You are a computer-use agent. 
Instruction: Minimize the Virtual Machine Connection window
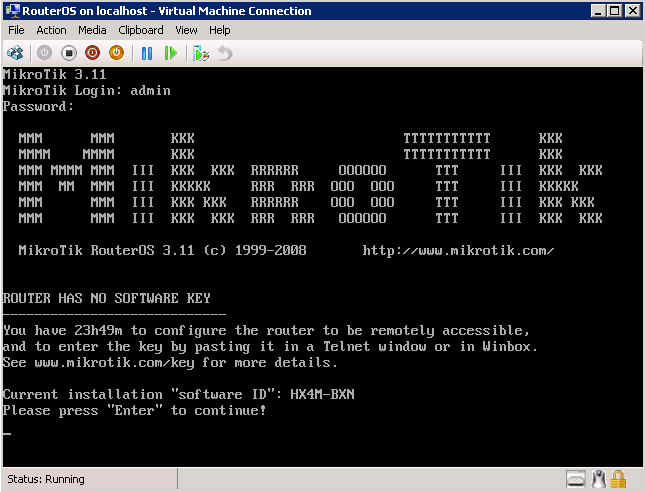pyautogui.click(x=598, y=11)
